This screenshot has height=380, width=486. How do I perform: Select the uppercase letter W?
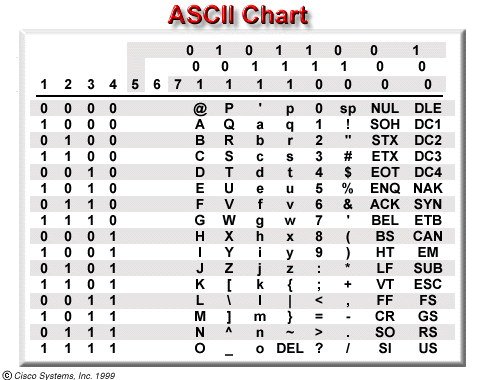pos(229,220)
